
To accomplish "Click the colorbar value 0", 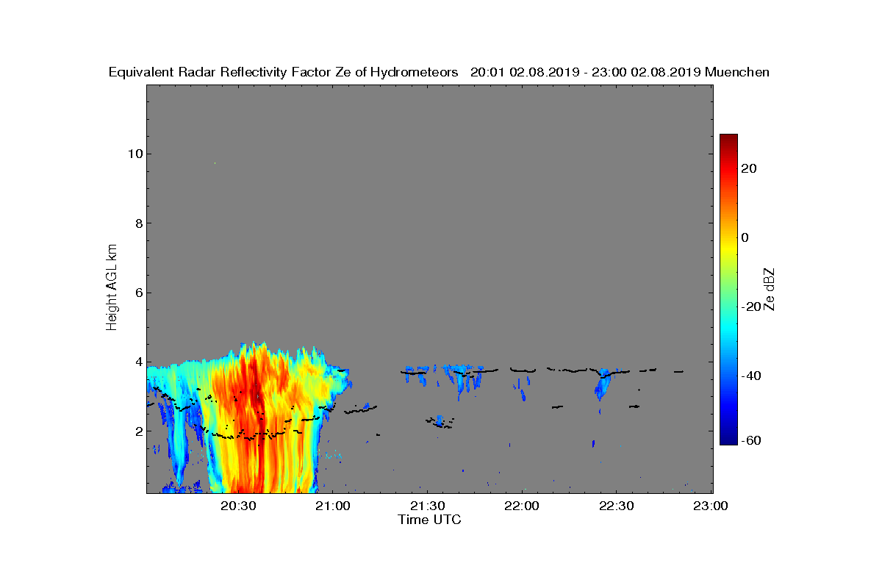I will [746, 237].
